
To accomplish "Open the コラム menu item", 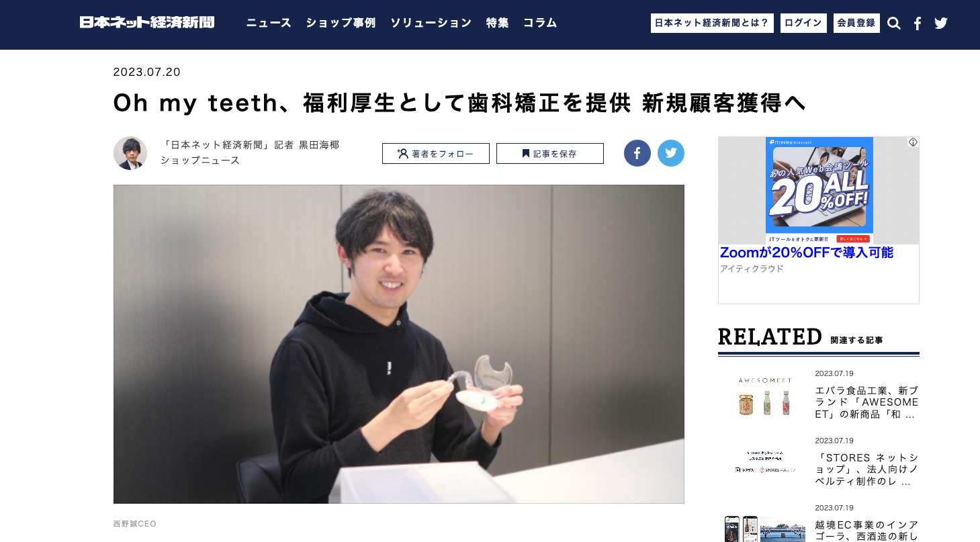I will click(540, 23).
